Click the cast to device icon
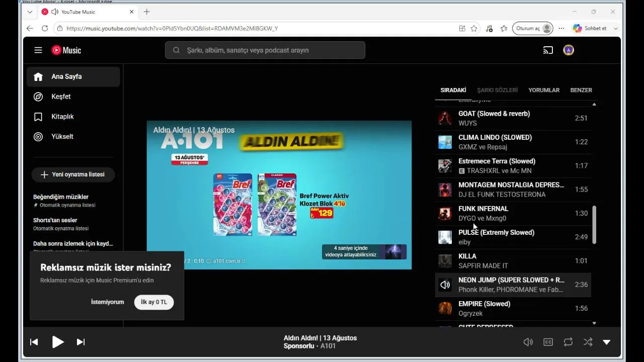Screen dimensions: 644x362 [548, 50]
